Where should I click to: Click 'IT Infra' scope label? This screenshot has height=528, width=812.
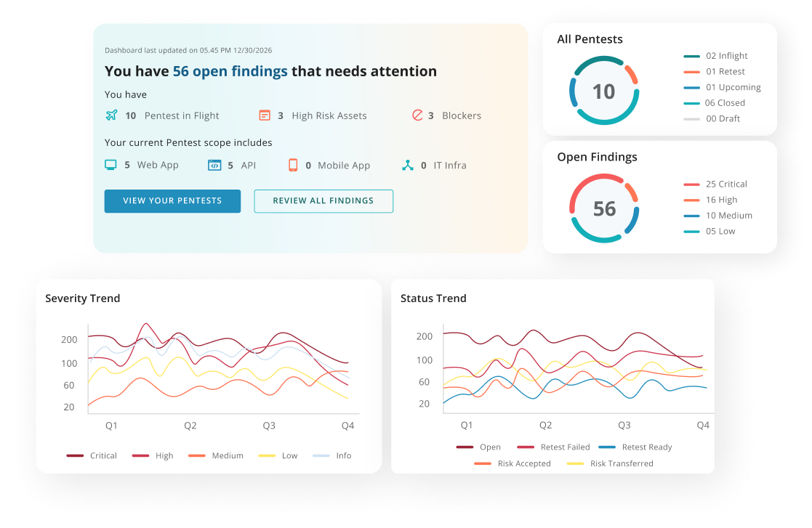(450, 166)
